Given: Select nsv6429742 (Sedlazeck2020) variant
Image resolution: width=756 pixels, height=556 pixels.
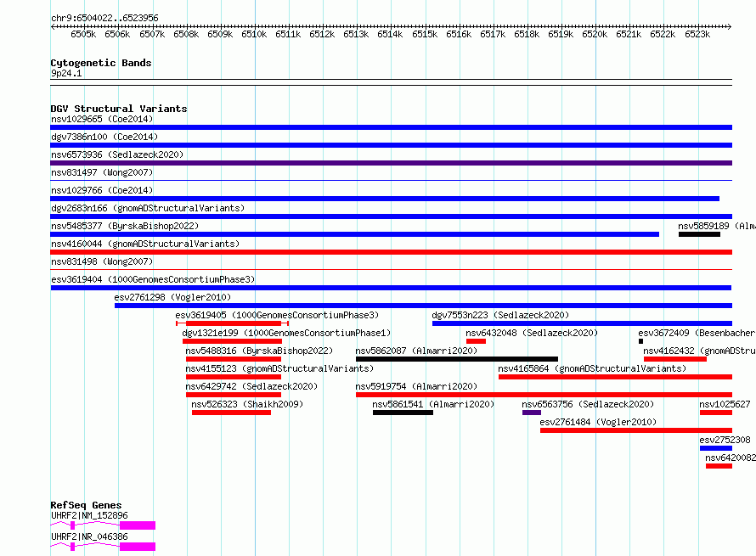Looking at the screenshot, I should (x=234, y=395).
